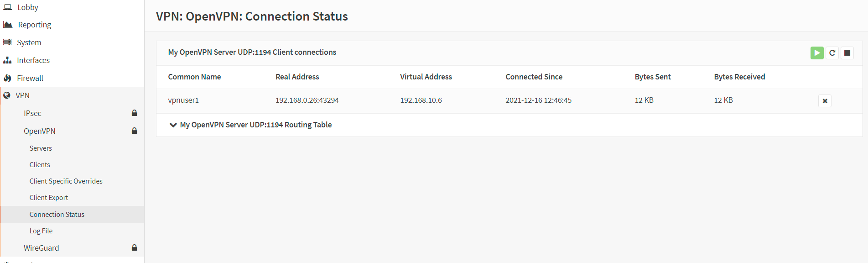Click the VPN globe icon

[7, 95]
